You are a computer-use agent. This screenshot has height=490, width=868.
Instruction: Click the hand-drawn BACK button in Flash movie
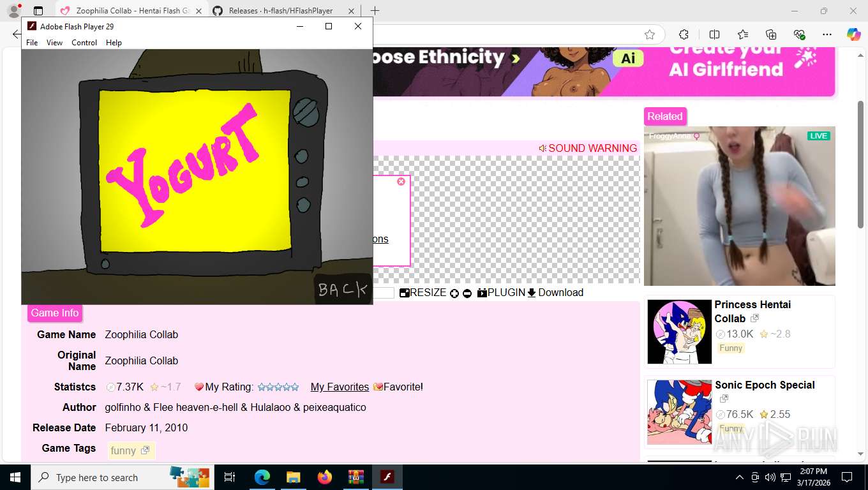point(343,289)
